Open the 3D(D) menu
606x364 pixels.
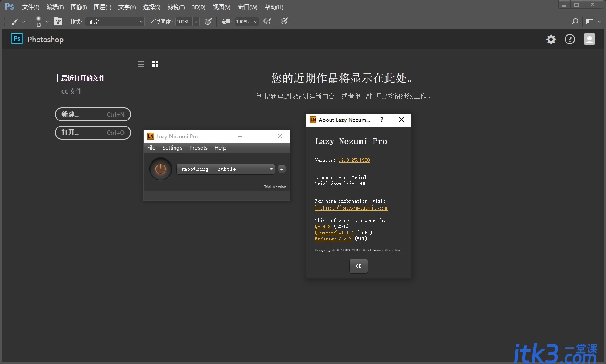[199, 7]
